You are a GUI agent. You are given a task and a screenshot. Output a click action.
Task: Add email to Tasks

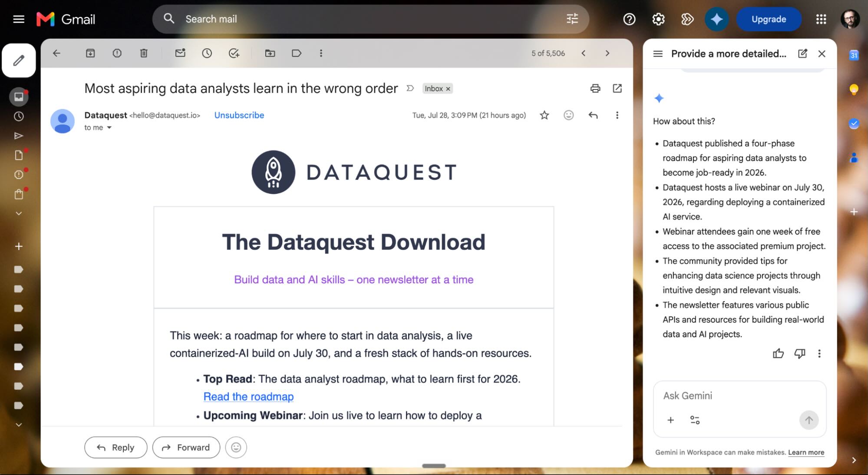tap(234, 53)
